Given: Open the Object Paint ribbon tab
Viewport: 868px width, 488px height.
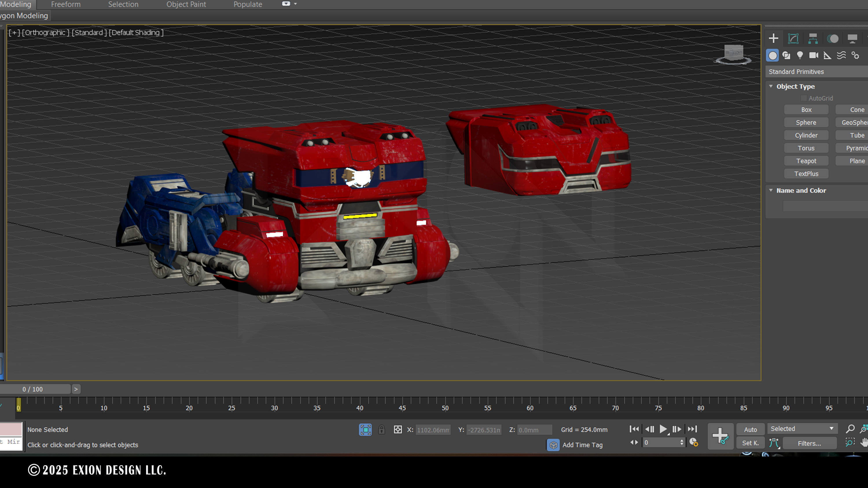Looking at the screenshot, I should point(186,4).
